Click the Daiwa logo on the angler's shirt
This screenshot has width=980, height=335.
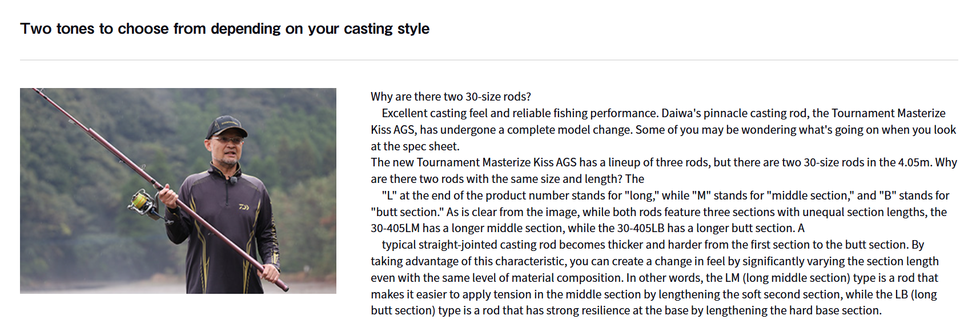244,207
